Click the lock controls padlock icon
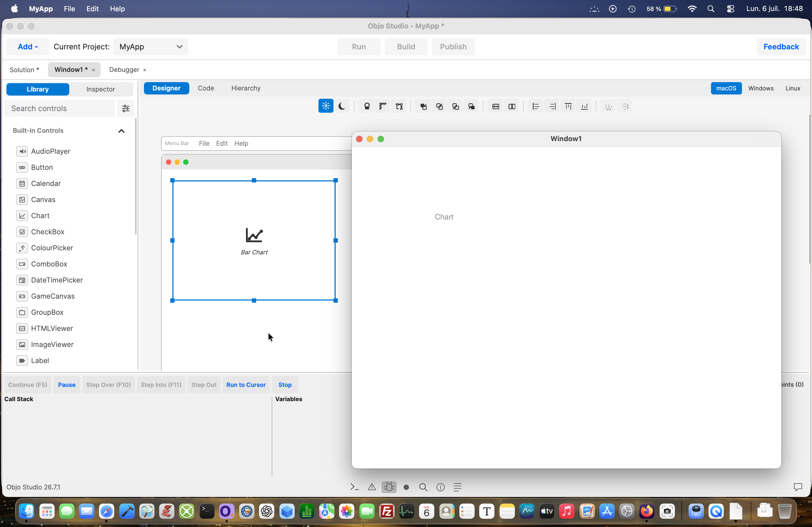The image size is (812, 527). (x=367, y=106)
